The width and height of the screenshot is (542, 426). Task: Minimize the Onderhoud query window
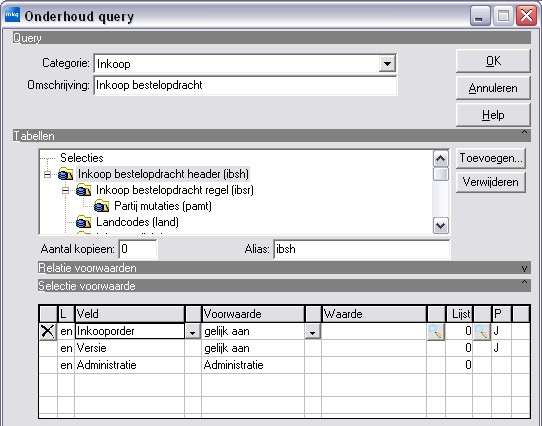(x=480, y=16)
